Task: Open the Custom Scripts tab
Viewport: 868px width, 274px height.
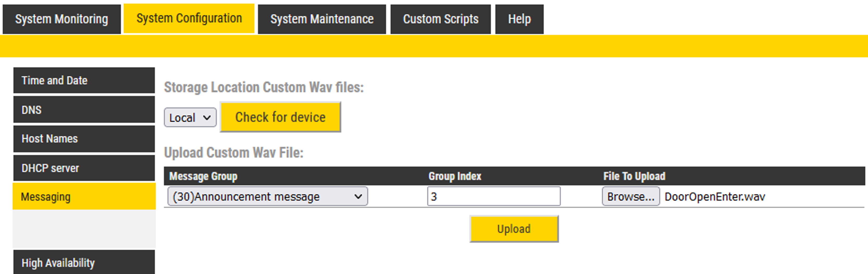Action: click(x=441, y=19)
